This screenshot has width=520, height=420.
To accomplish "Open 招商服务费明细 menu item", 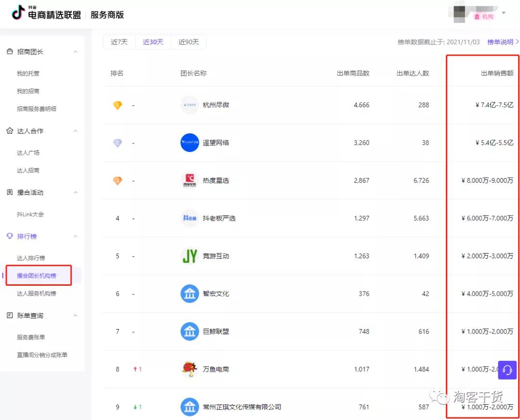I will 37,109.
